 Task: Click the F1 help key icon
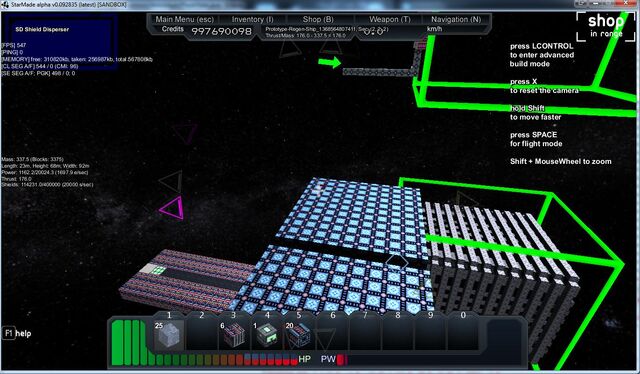tap(9, 333)
